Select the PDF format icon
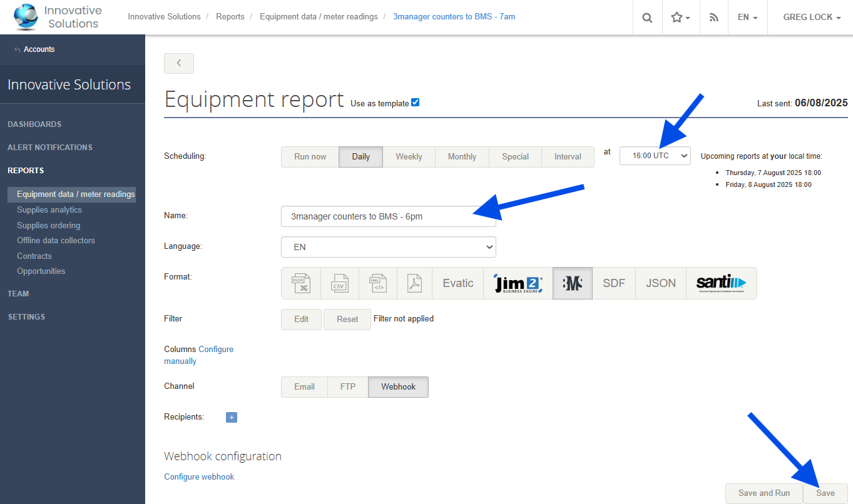 (x=415, y=283)
